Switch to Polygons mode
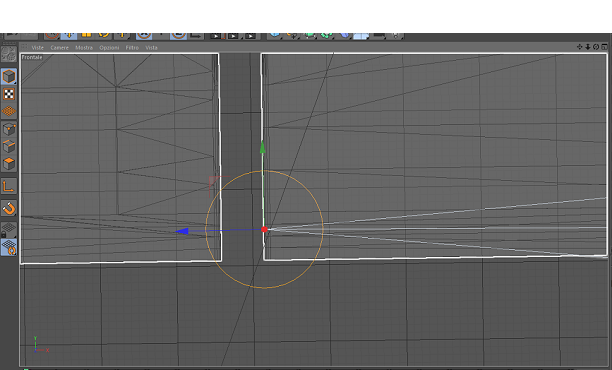The height and width of the screenshot is (370, 612). [x=9, y=164]
